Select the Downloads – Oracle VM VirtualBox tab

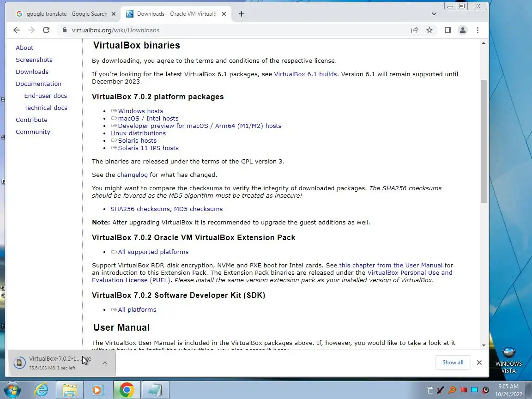tap(176, 14)
